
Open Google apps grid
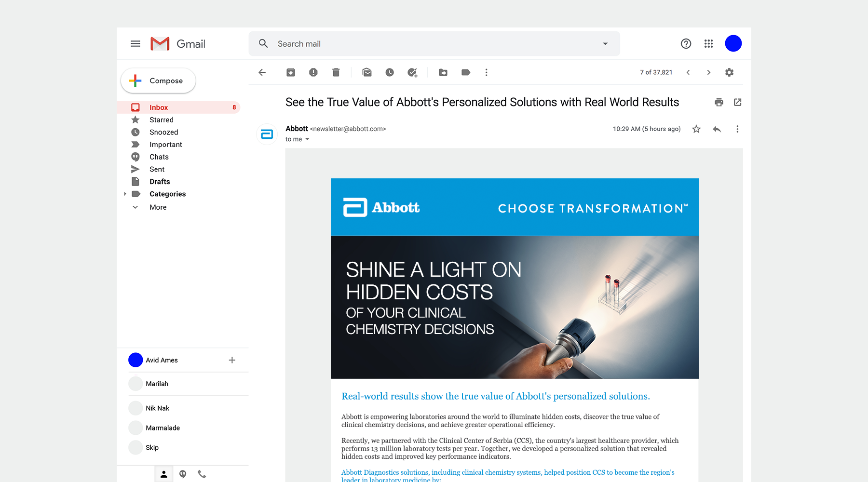pyautogui.click(x=708, y=44)
